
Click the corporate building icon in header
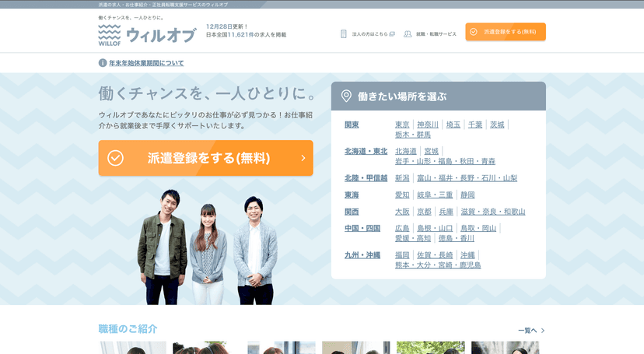pos(344,33)
